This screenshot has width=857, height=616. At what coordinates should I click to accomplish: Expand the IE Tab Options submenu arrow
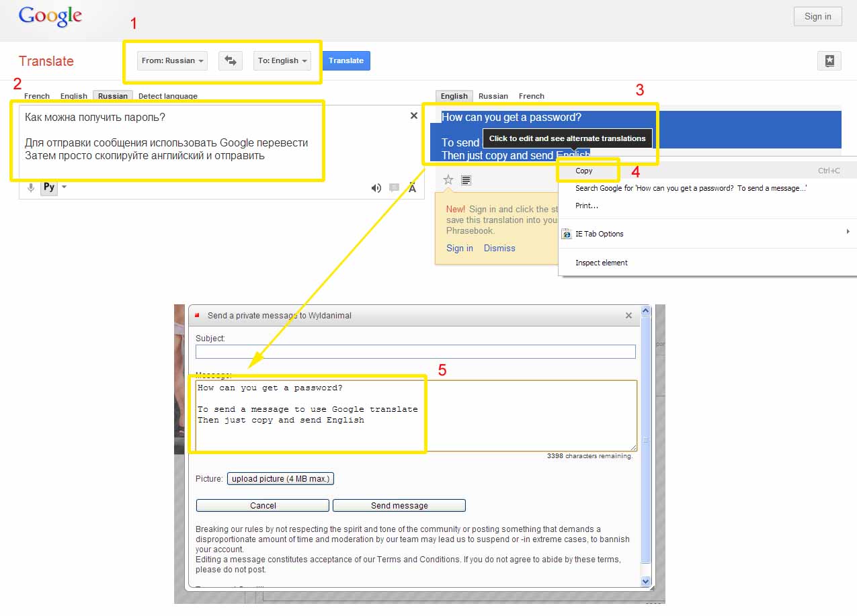point(848,232)
